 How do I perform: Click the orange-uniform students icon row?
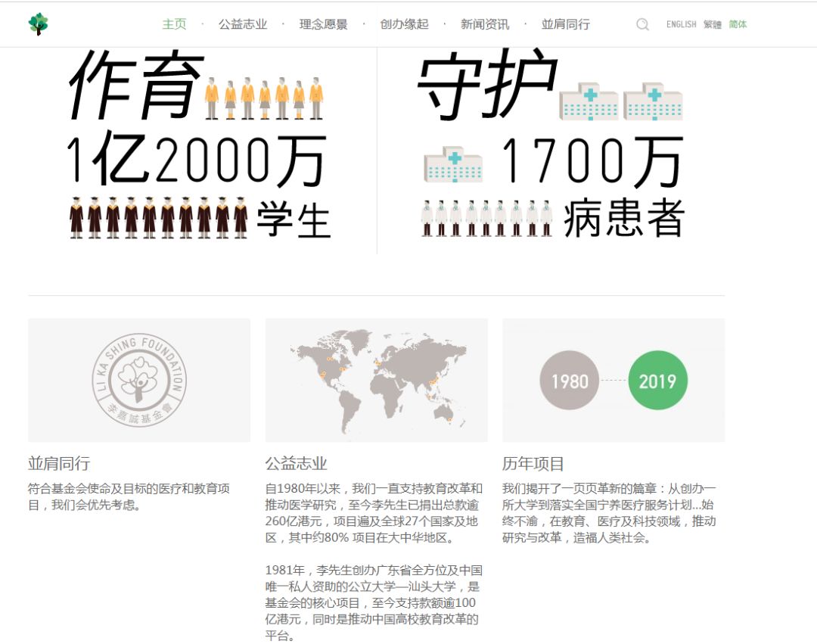[x=264, y=99]
